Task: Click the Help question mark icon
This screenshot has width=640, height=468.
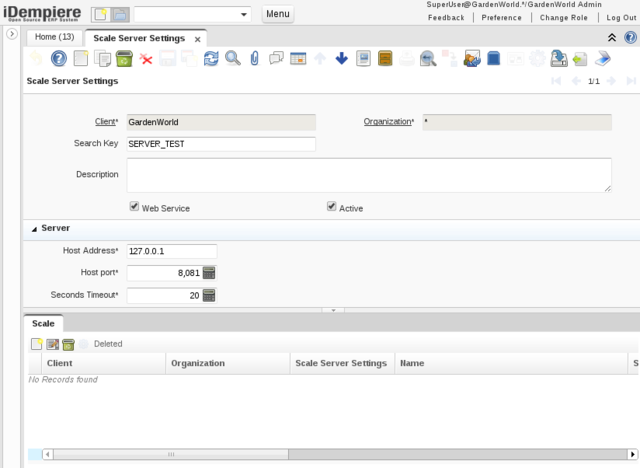Action: (58, 59)
